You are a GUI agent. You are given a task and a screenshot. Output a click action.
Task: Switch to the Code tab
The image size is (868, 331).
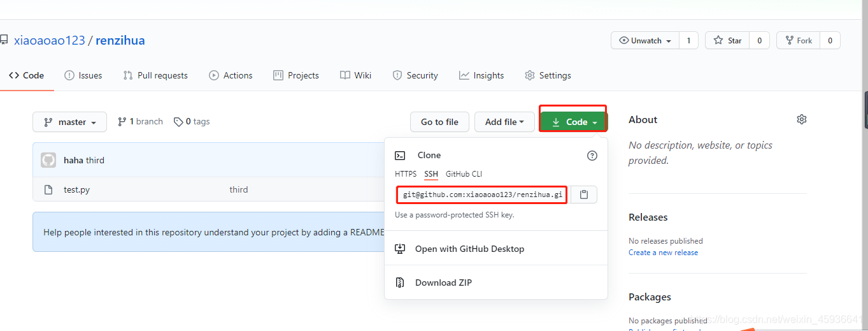(x=27, y=75)
